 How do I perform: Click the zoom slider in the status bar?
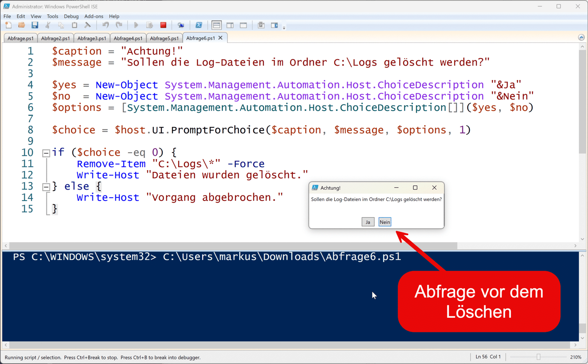click(538, 357)
